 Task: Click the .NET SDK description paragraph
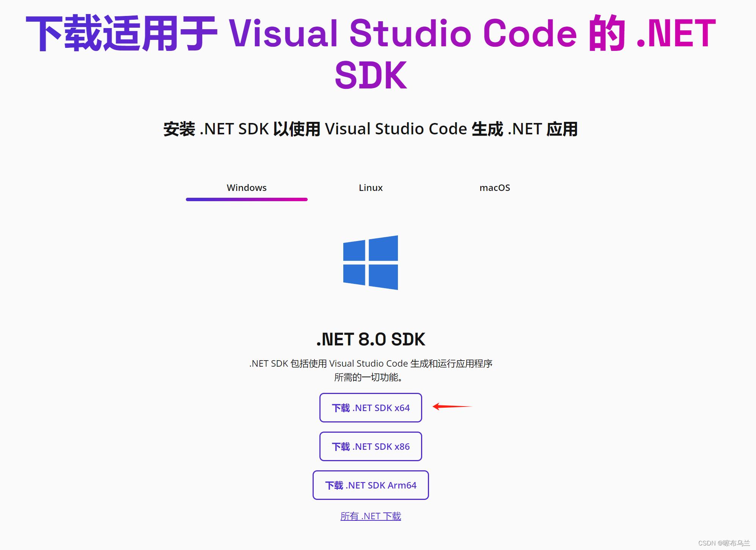point(371,364)
